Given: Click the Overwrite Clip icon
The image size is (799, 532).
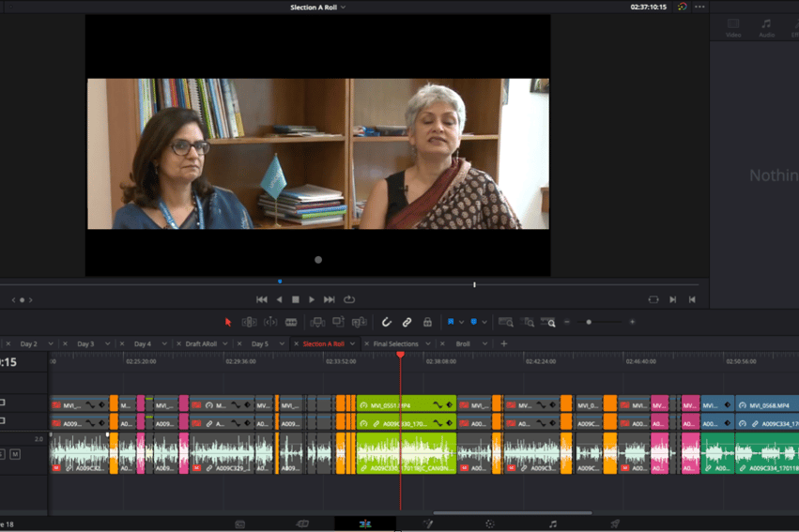Looking at the screenshot, I should click(x=338, y=322).
